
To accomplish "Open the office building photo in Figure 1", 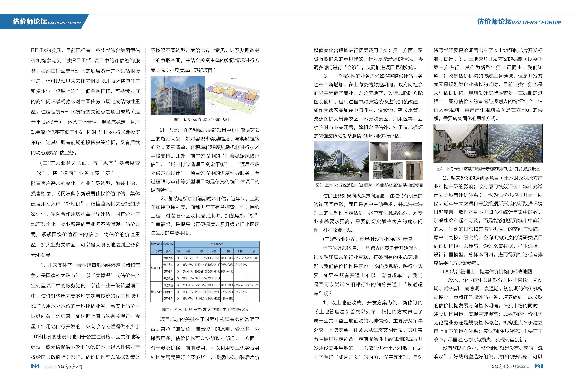I will [x=178, y=96].
